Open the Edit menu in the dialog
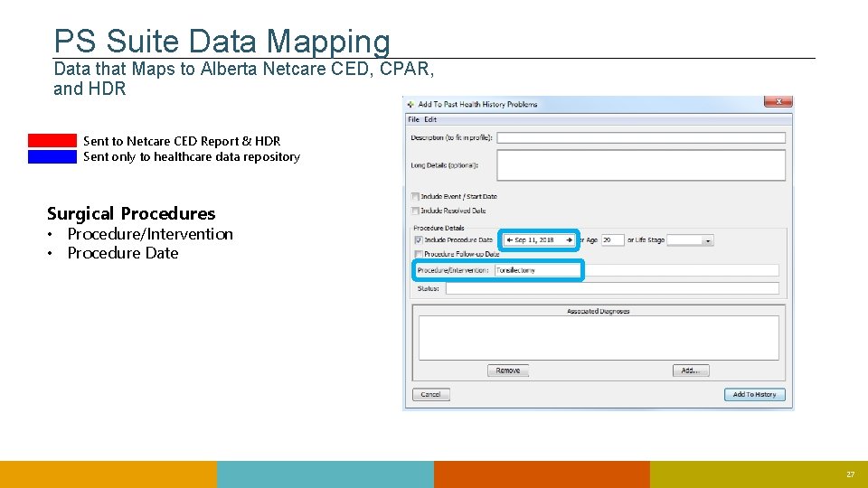 430,119
